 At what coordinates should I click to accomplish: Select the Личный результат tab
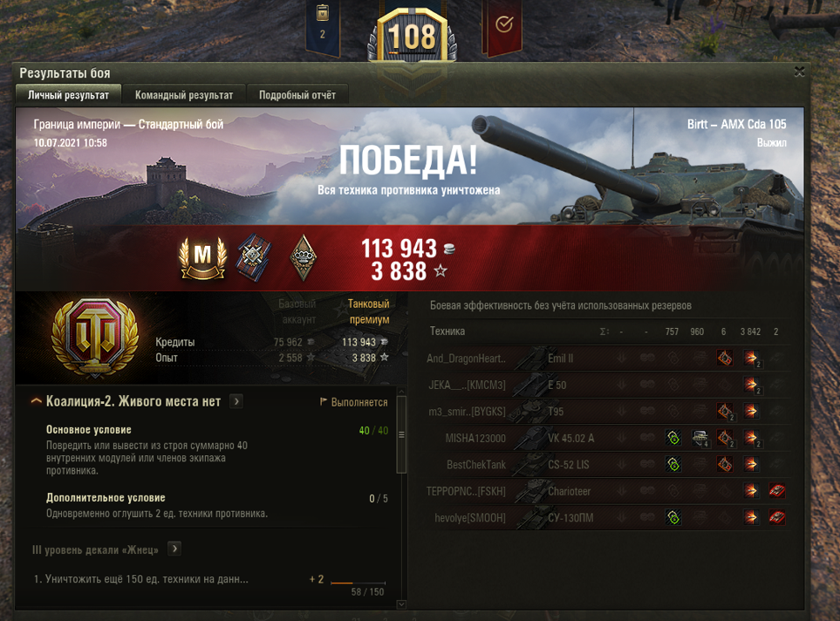(x=68, y=95)
